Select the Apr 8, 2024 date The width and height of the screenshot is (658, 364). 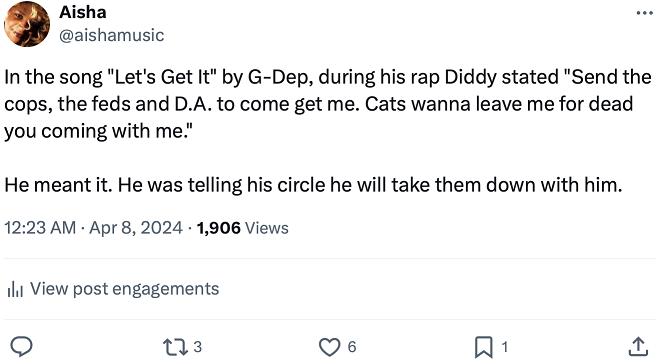pos(136,228)
